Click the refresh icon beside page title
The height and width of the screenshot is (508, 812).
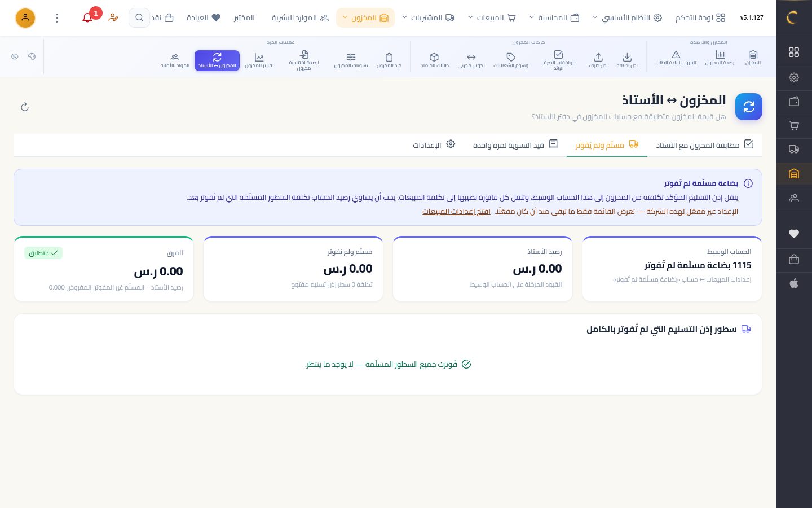click(25, 107)
